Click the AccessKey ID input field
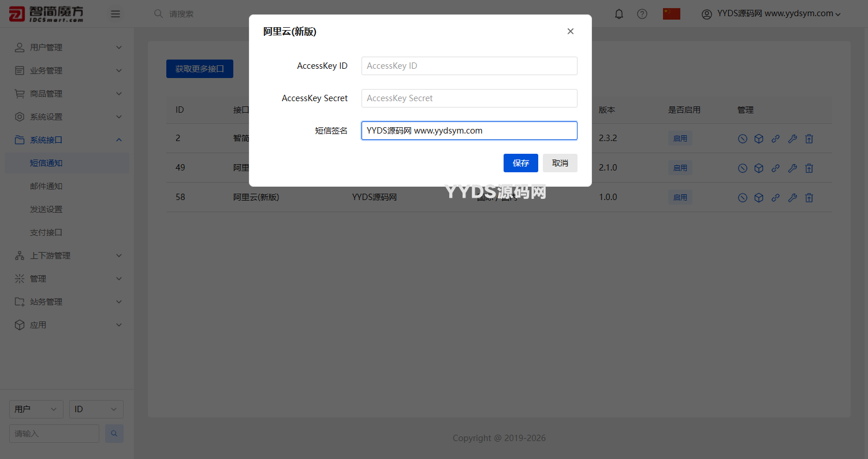This screenshot has width=868, height=459. click(469, 66)
